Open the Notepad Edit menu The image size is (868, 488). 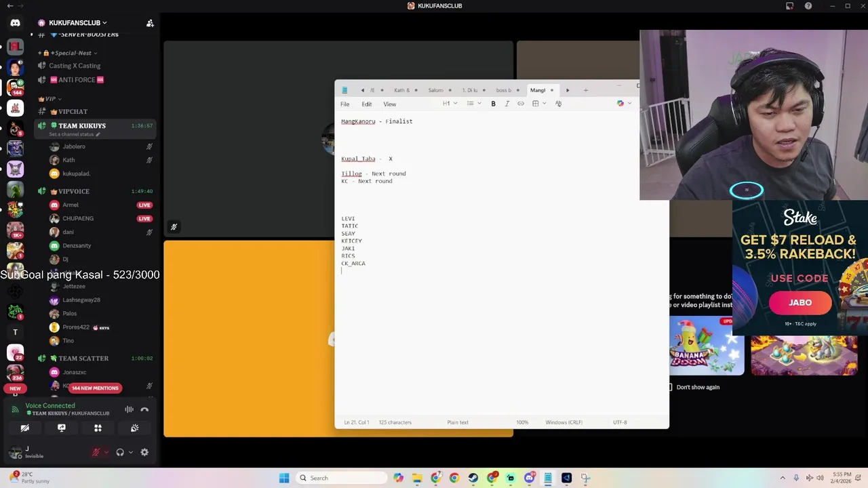[366, 104]
